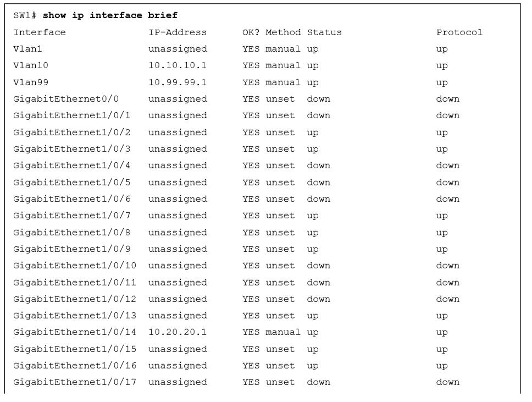This screenshot has height=402, width=532.
Task: Click Protocol 'down' value for GigabitEthernet1/0/12
Action: click(x=447, y=299)
